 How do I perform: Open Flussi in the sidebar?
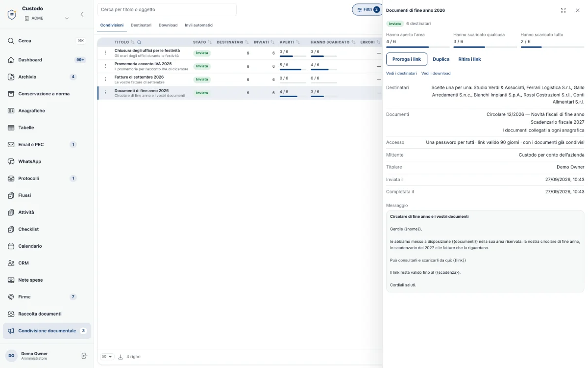coord(47,195)
